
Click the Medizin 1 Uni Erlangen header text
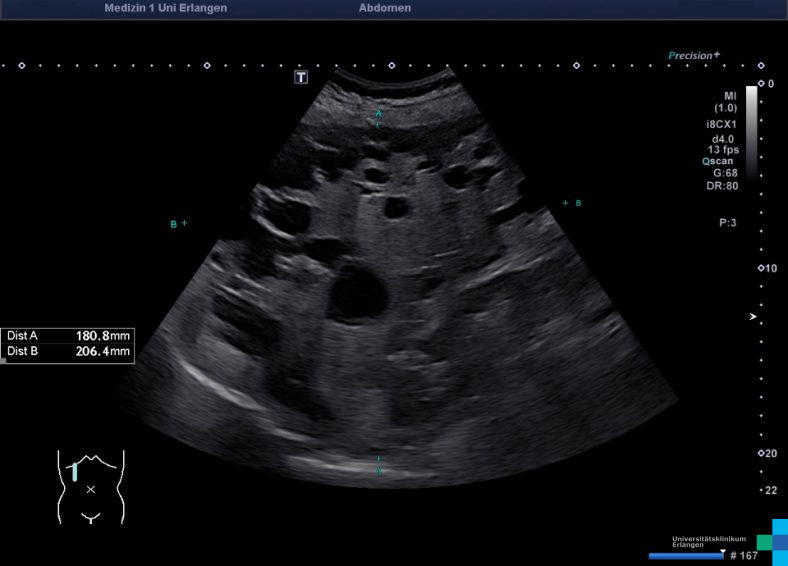pos(165,8)
